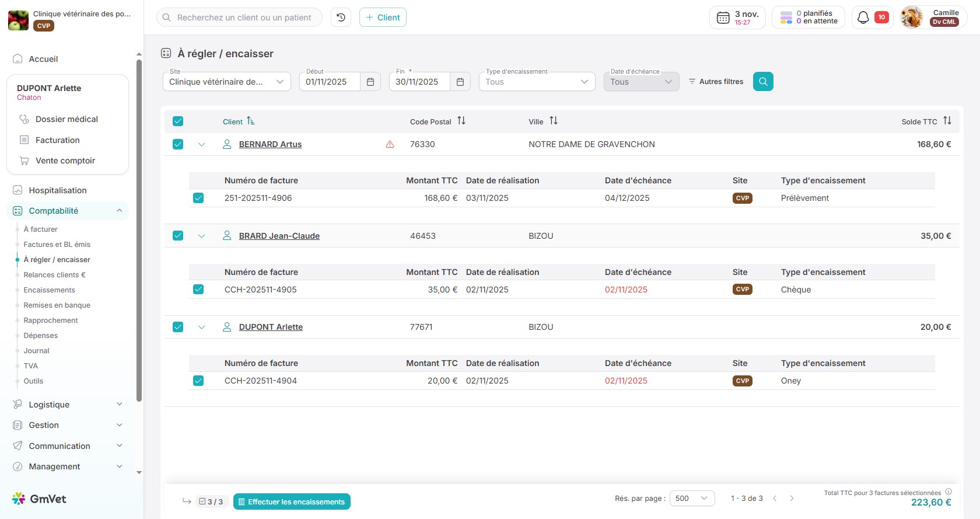Open the Type d'encaissement dropdown

[537, 82]
